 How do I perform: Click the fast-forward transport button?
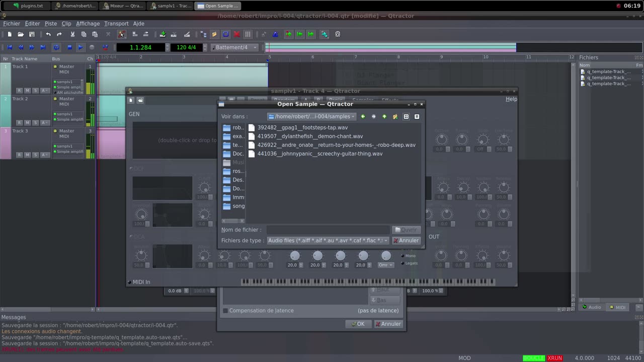[x=32, y=47]
